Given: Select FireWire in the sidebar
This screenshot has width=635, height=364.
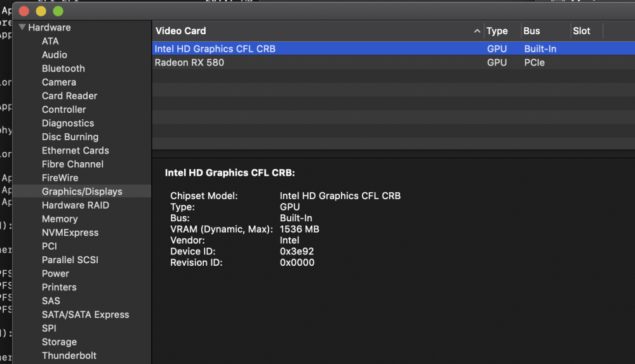Looking at the screenshot, I should point(60,178).
